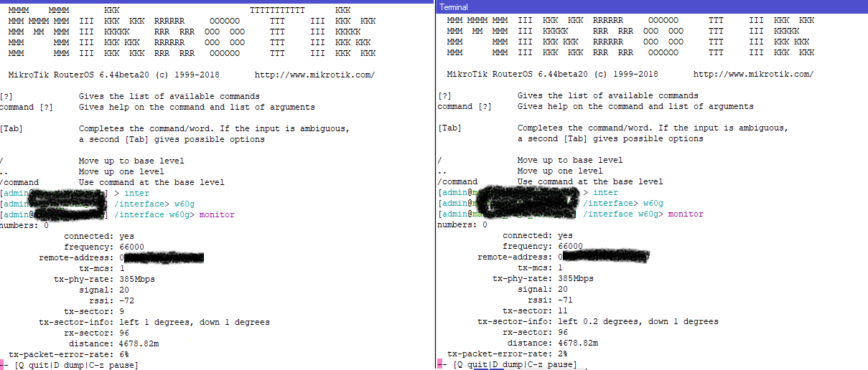Open mikrotik.com URL in the left terminal
The image size is (868, 370).
pyautogui.click(x=314, y=75)
